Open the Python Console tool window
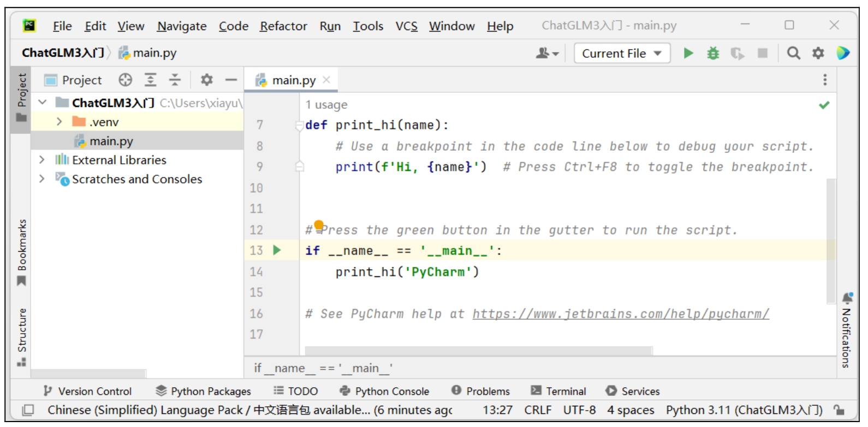Viewport: 868px width, 427px height. tap(384, 391)
